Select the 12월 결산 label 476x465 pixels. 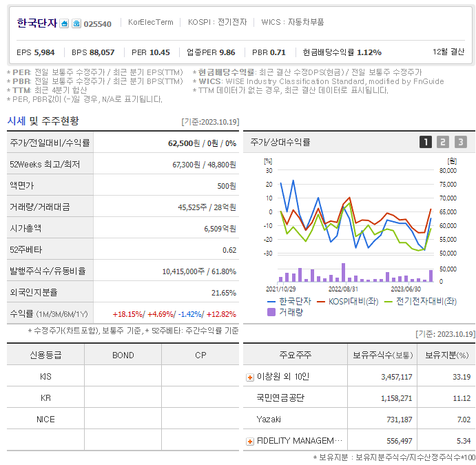click(x=448, y=52)
